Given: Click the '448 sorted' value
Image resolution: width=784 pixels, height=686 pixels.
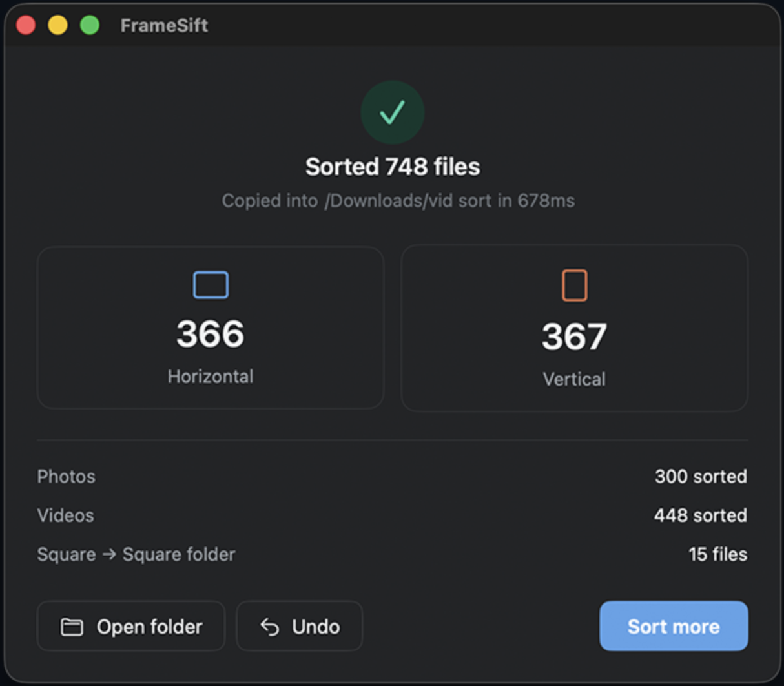Looking at the screenshot, I should pos(700,515).
